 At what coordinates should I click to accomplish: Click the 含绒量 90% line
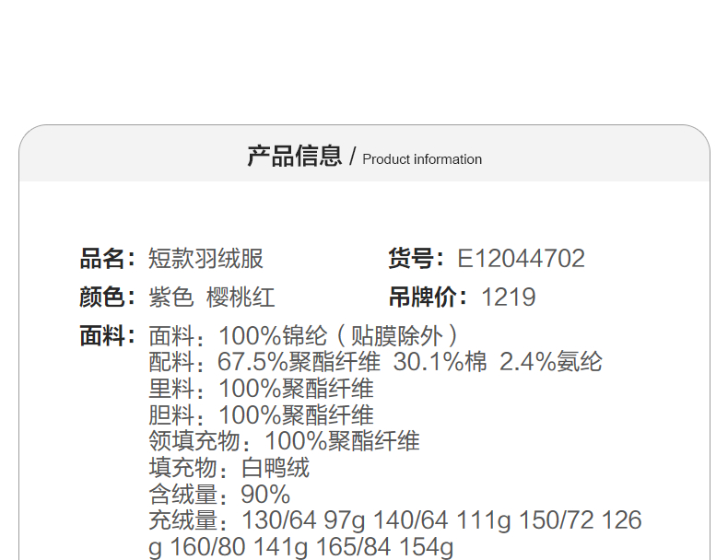tap(219, 495)
